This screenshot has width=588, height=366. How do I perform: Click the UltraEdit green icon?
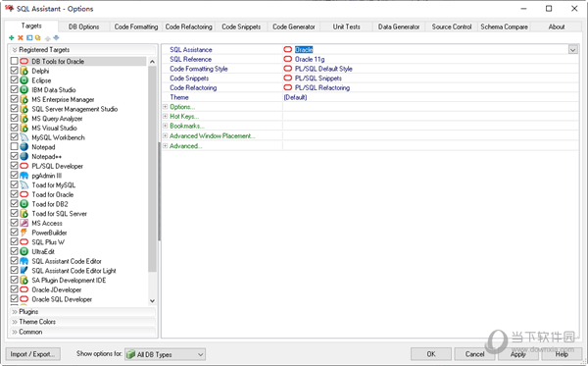pyautogui.click(x=24, y=251)
